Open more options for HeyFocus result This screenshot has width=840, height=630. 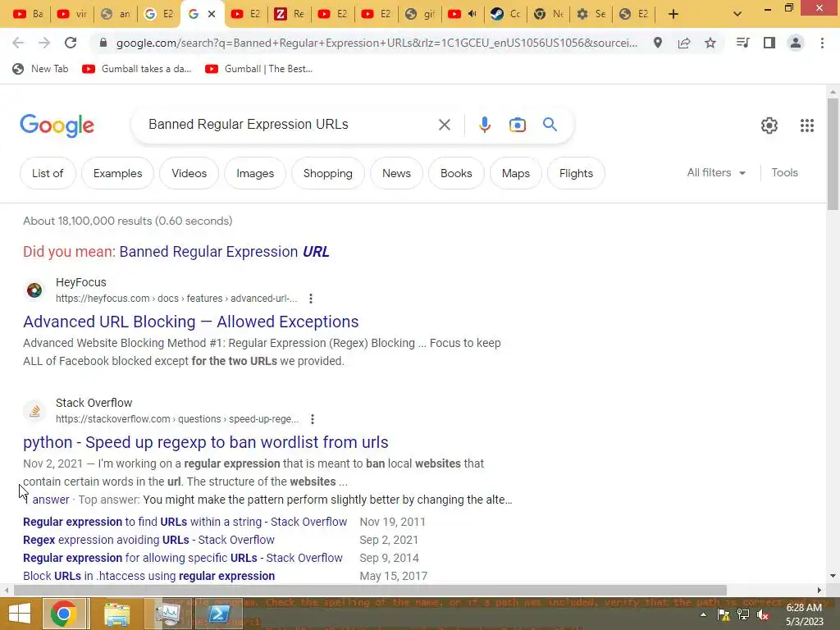tap(311, 299)
